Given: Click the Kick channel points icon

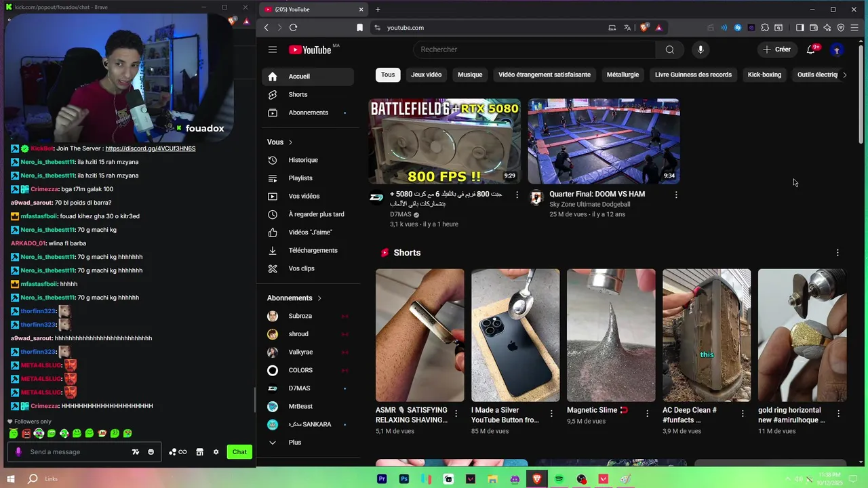Looking at the screenshot, I should [x=178, y=452].
